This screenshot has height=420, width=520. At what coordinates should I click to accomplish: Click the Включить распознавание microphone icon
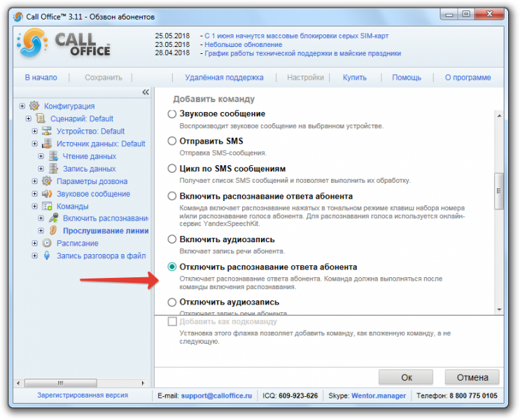tap(53, 218)
